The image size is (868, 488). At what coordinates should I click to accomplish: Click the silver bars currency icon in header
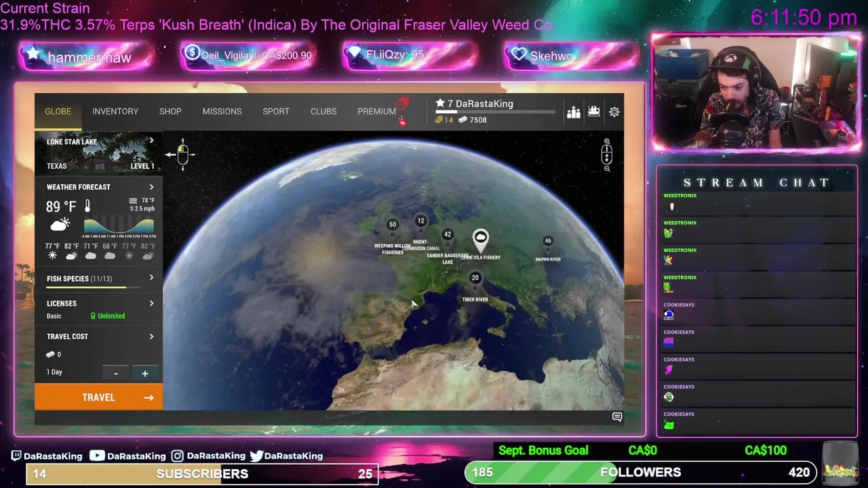(462, 120)
